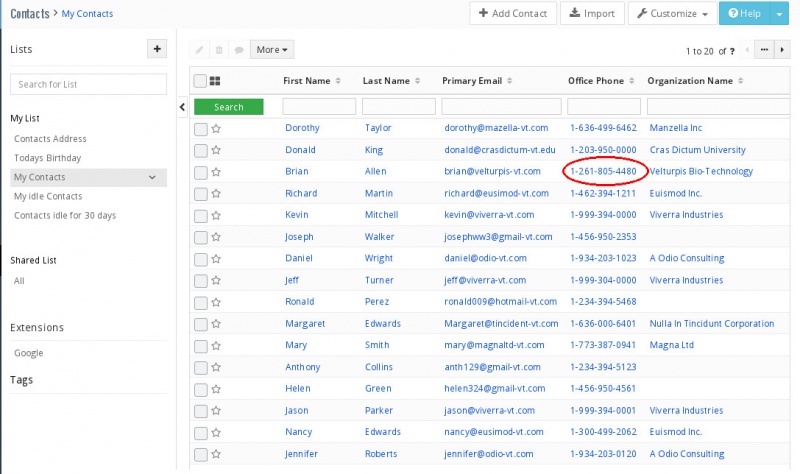
Task: Click the column layout grid icon
Action: click(215, 81)
